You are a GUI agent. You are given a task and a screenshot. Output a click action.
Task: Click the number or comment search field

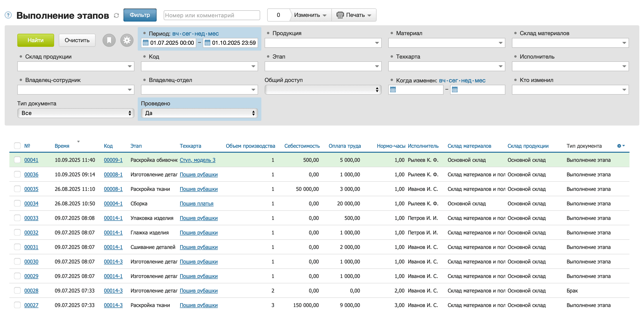pos(211,15)
